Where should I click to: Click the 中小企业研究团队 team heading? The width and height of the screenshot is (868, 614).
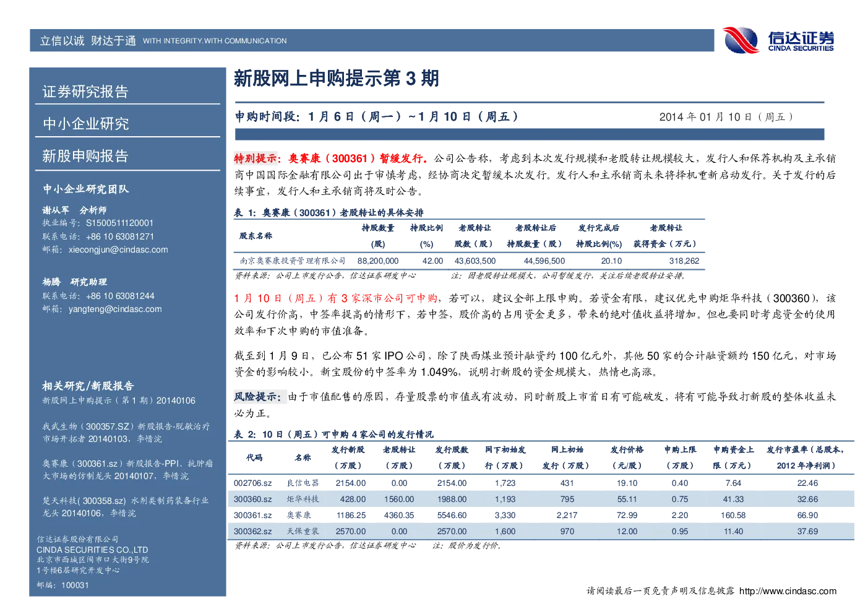click(x=86, y=189)
